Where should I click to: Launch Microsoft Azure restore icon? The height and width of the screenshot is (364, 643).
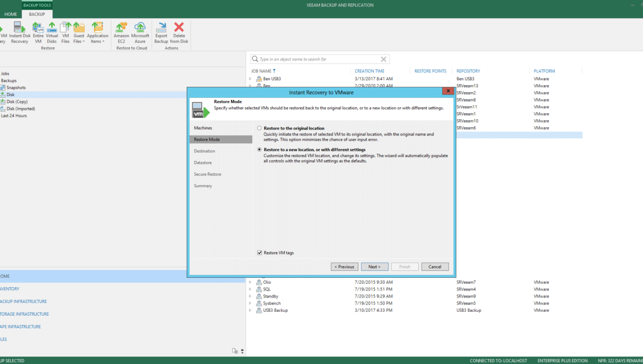point(140,27)
